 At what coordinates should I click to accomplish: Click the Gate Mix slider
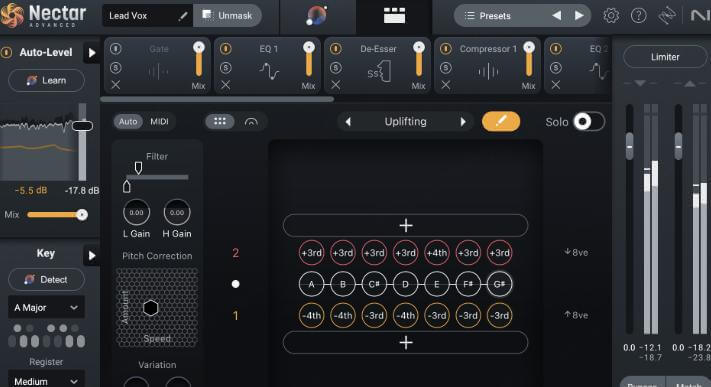click(199, 59)
